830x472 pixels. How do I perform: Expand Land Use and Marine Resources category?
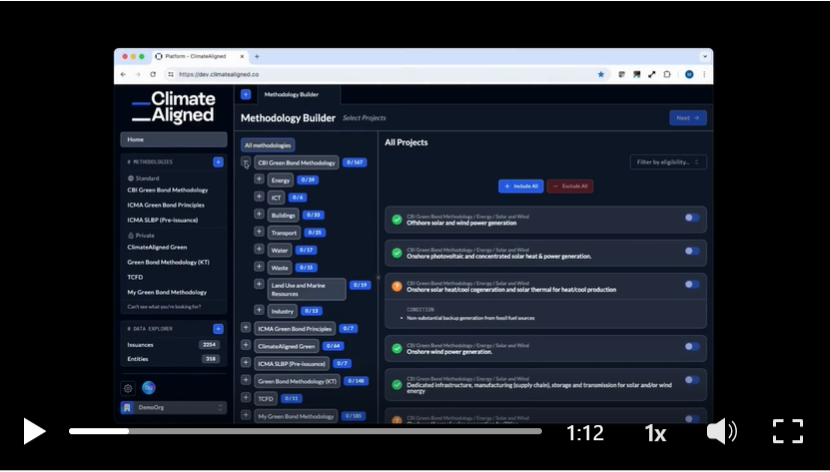(259, 284)
